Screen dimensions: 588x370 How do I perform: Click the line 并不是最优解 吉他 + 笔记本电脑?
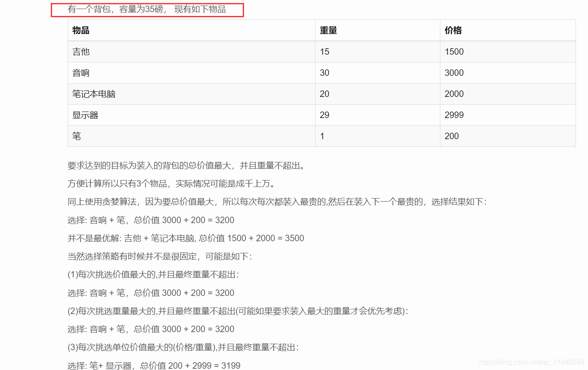point(186,238)
